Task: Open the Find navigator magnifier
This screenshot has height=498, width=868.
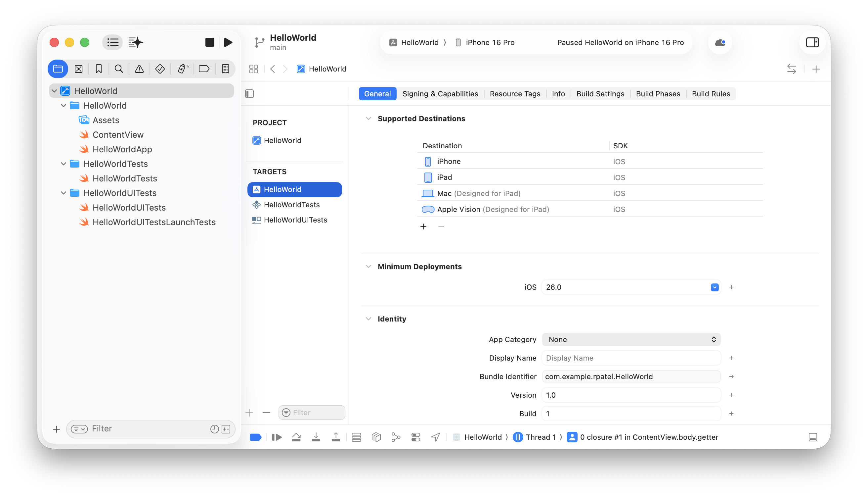Action: pos(118,69)
